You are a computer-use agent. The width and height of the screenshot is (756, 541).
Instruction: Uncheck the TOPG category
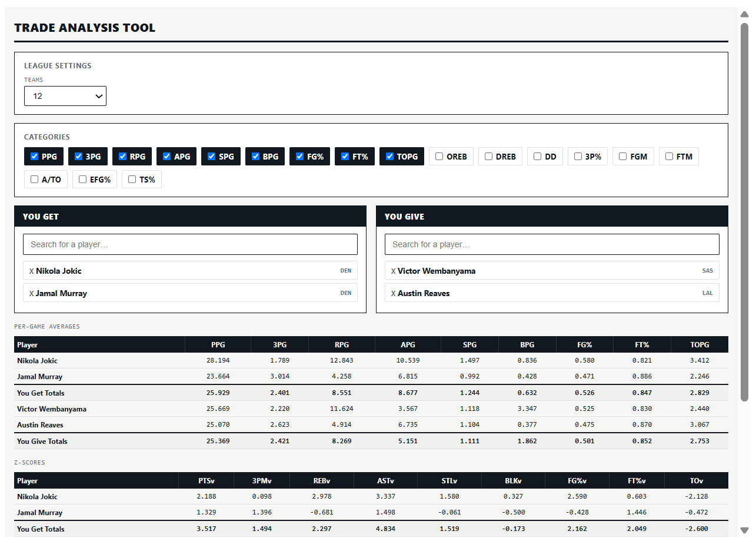pyautogui.click(x=389, y=157)
